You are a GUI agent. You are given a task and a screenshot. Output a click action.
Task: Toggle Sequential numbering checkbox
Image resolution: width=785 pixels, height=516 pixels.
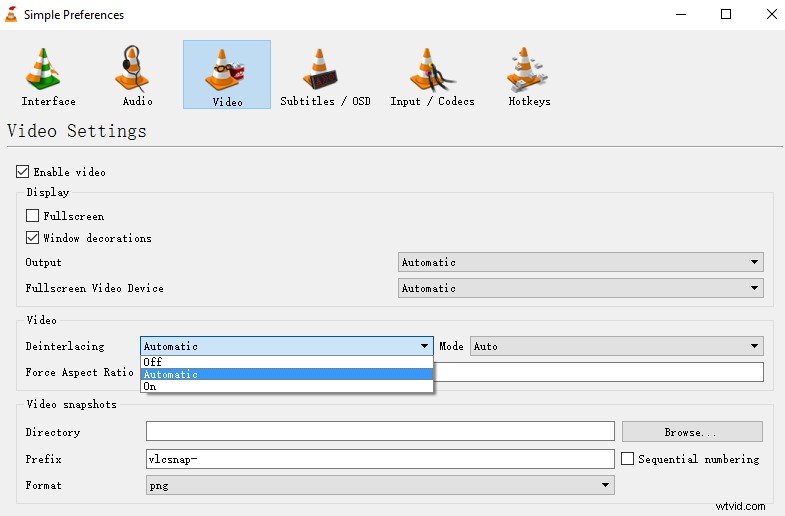click(628, 459)
